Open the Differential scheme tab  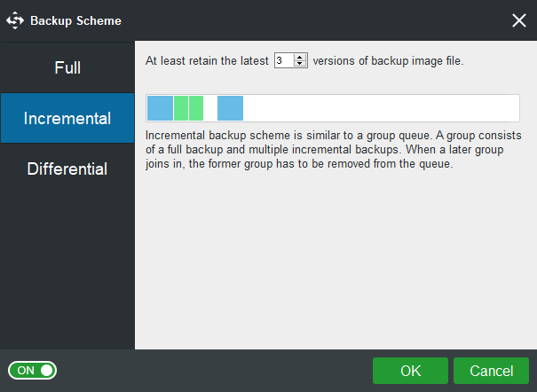67,169
